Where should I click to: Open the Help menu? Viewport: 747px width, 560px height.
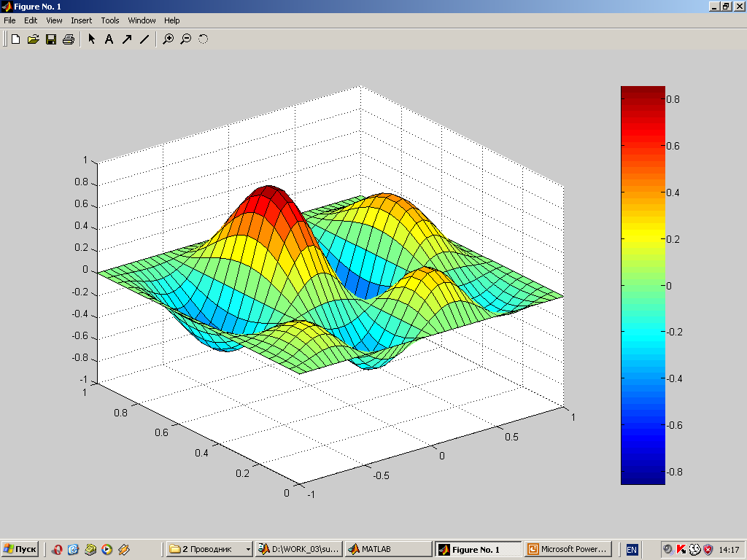point(172,20)
